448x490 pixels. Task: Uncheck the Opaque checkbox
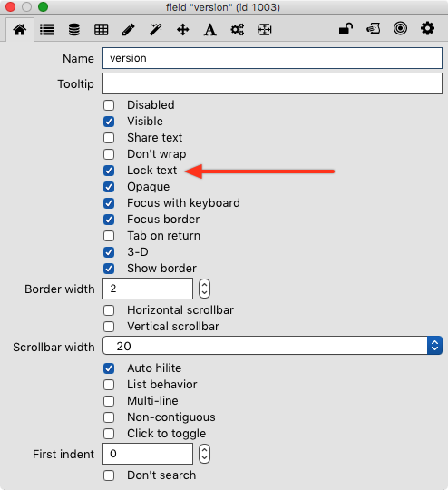(109, 187)
